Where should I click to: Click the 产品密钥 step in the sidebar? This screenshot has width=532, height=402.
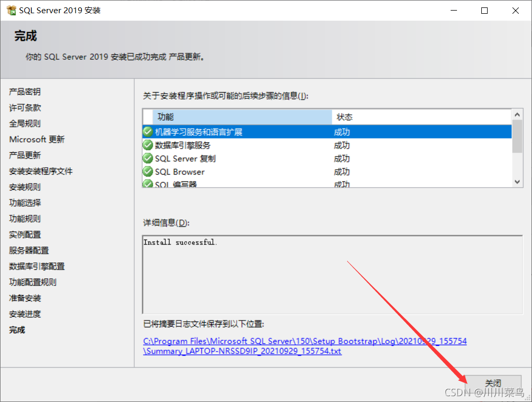[25, 92]
